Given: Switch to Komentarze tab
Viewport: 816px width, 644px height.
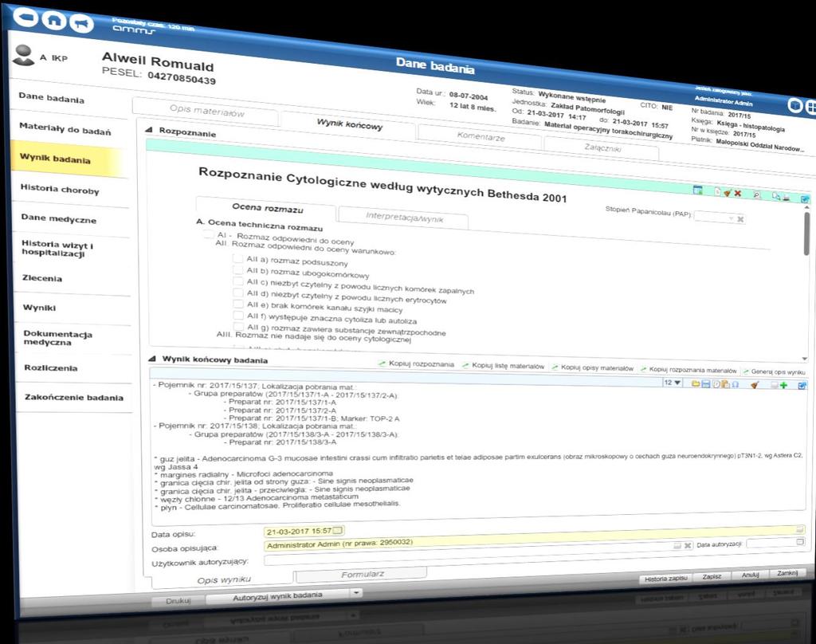Looking at the screenshot, I should click(481, 136).
